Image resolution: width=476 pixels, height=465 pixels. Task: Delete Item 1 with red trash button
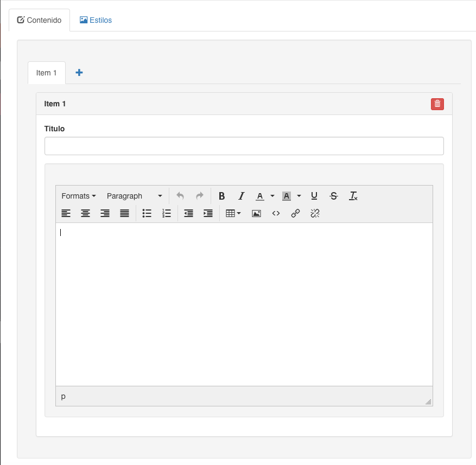coord(437,104)
